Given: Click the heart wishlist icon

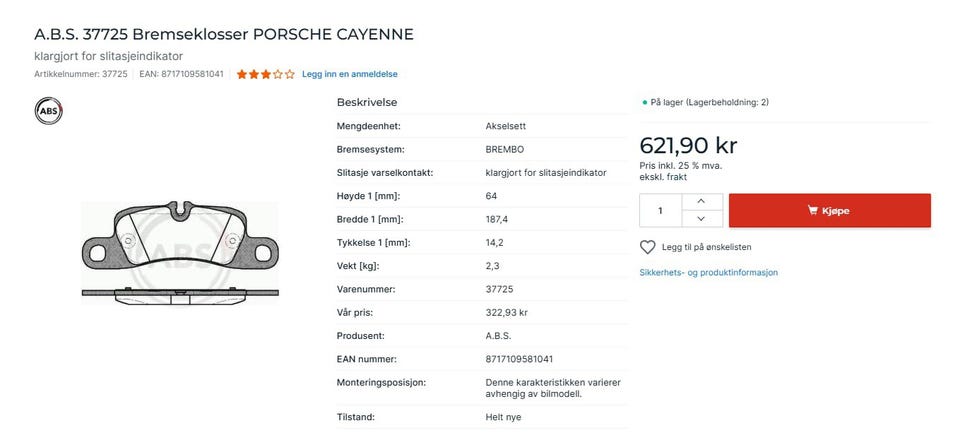Looking at the screenshot, I should (647, 247).
